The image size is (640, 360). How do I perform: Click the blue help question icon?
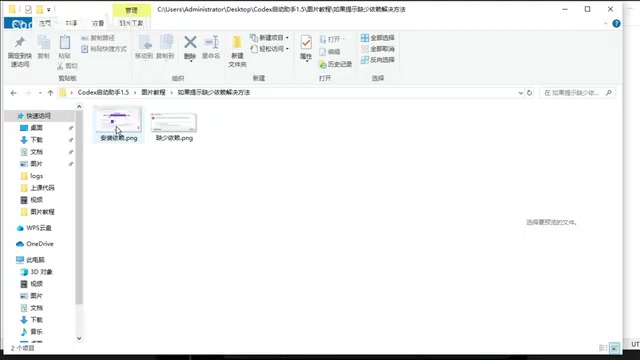[x=616, y=24]
